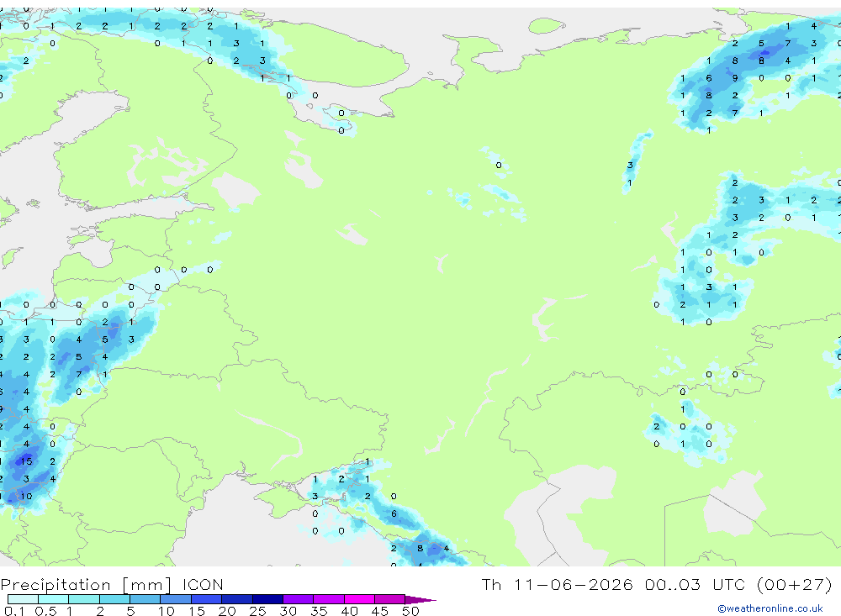Pick the 10–15 mm legend color swatch
841x616 pixels.
[x=176, y=599]
